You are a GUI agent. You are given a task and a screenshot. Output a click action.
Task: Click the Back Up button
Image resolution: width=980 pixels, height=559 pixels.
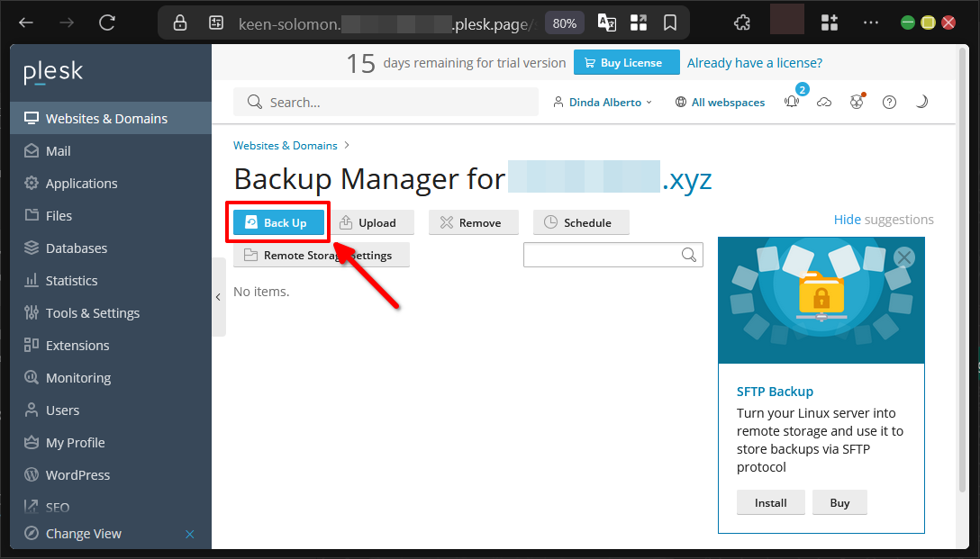277,222
